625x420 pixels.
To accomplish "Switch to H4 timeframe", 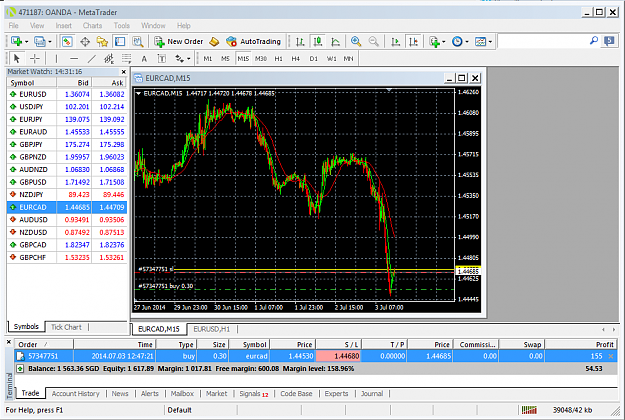I will 295,59.
